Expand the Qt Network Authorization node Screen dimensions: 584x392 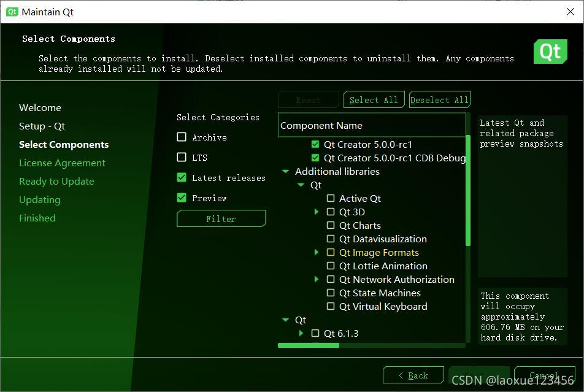pos(316,279)
